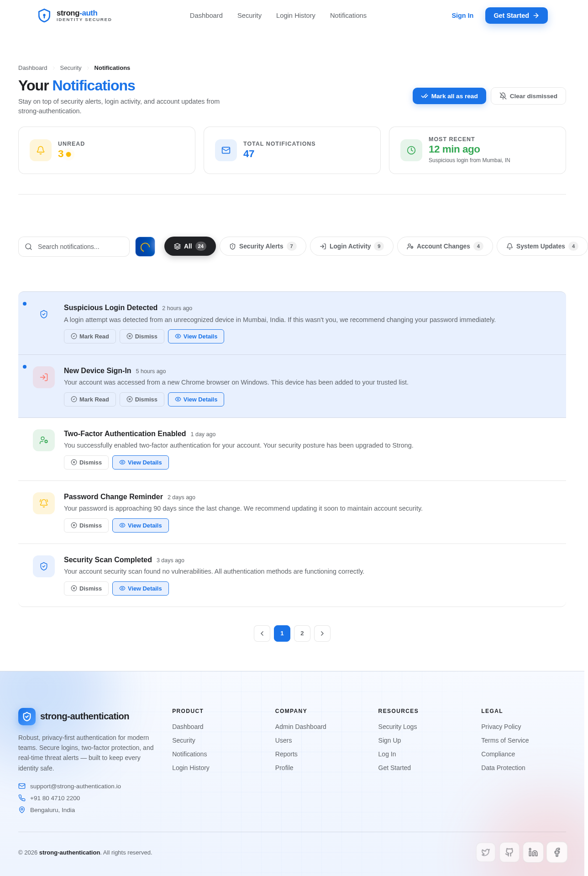Dismiss the Suspicious Login Detected notification
The image size is (588, 876).
142,337
